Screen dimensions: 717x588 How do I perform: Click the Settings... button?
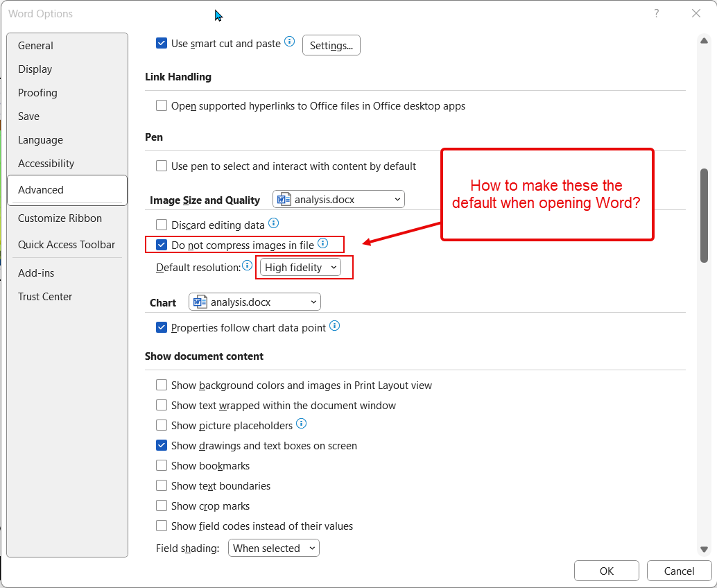point(331,45)
